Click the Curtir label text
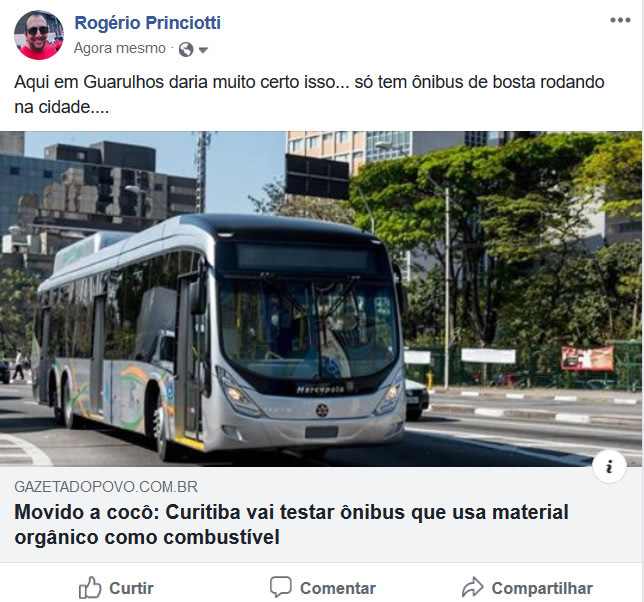The width and height of the screenshot is (644, 602). [x=131, y=588]
